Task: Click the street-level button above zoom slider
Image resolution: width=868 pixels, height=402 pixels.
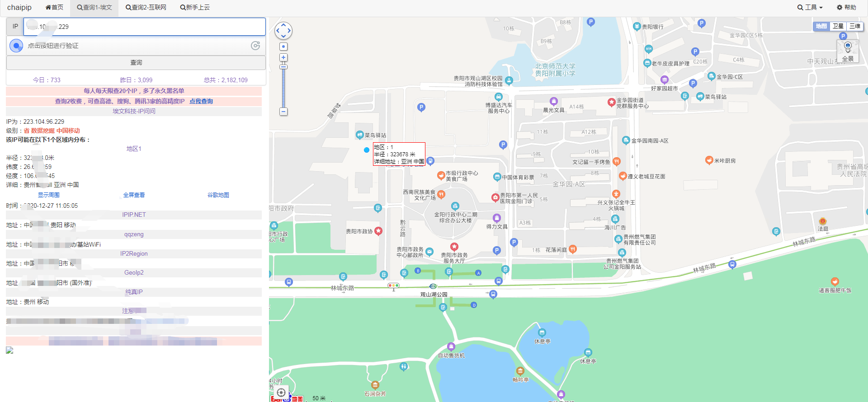Action: pos(283,47)
